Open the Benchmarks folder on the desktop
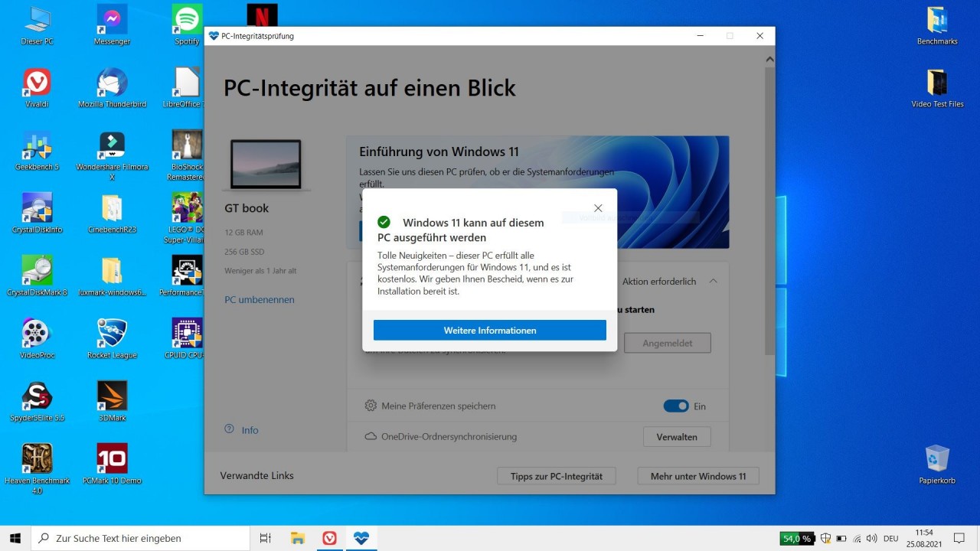This screenshot has width=980, height=551. click(x=937, y=24)
